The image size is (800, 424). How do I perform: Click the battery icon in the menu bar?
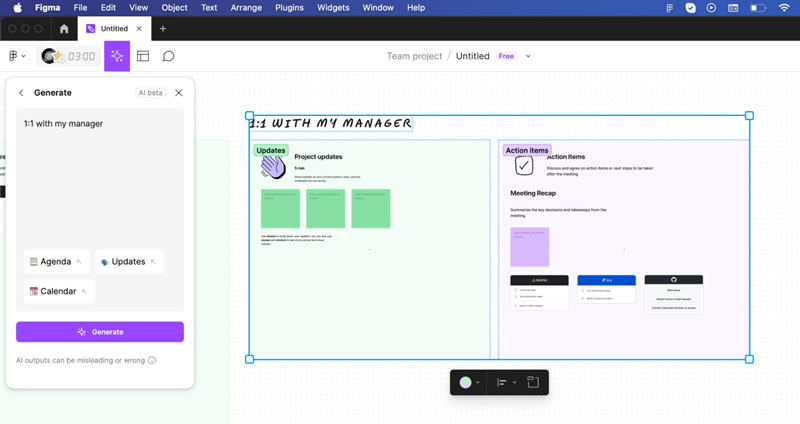pos(758,8)
